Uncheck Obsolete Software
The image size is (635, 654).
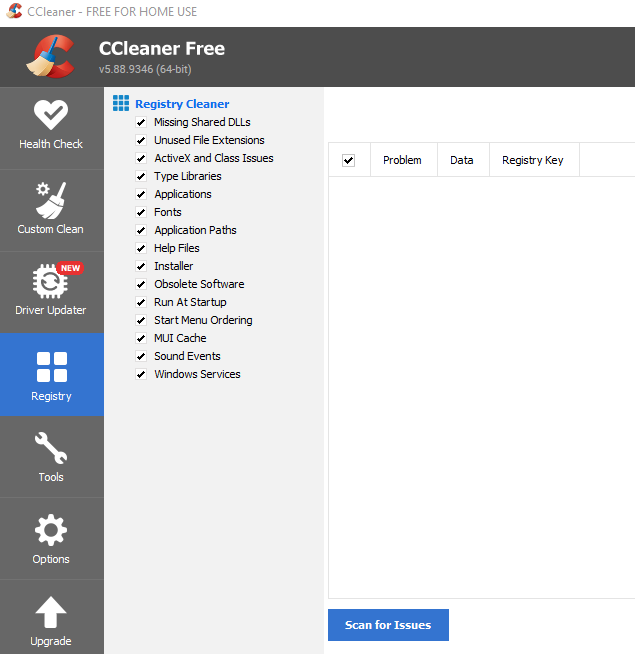pyautogui.click(x=141, y=284)
